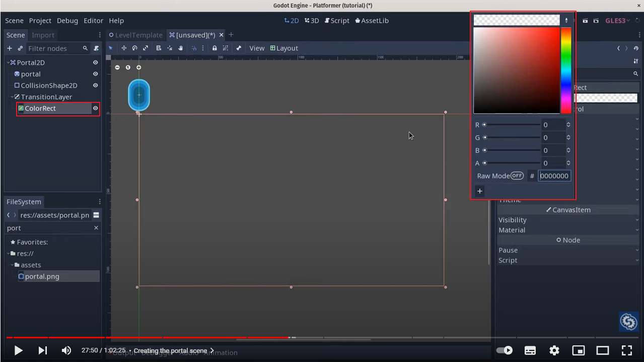Collapse the Portal2D tree node
This screenshot has height=362, width=644.
pos(8,63)
